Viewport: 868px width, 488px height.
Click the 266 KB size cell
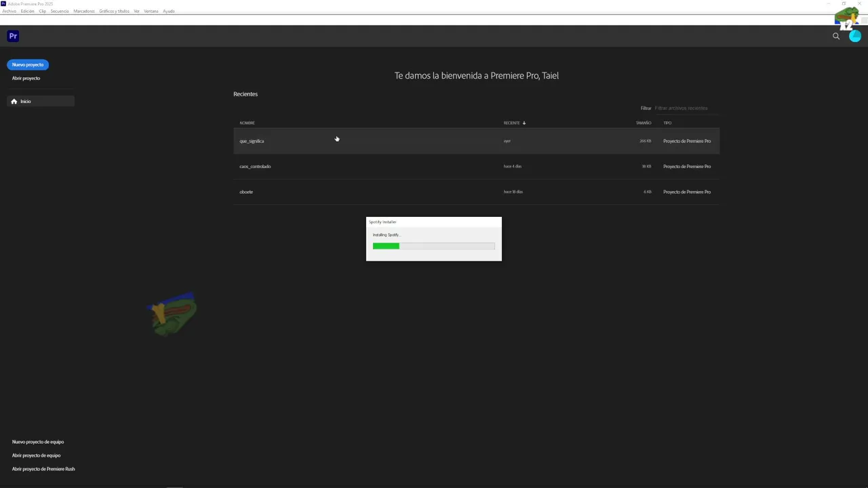click(645, 141)
